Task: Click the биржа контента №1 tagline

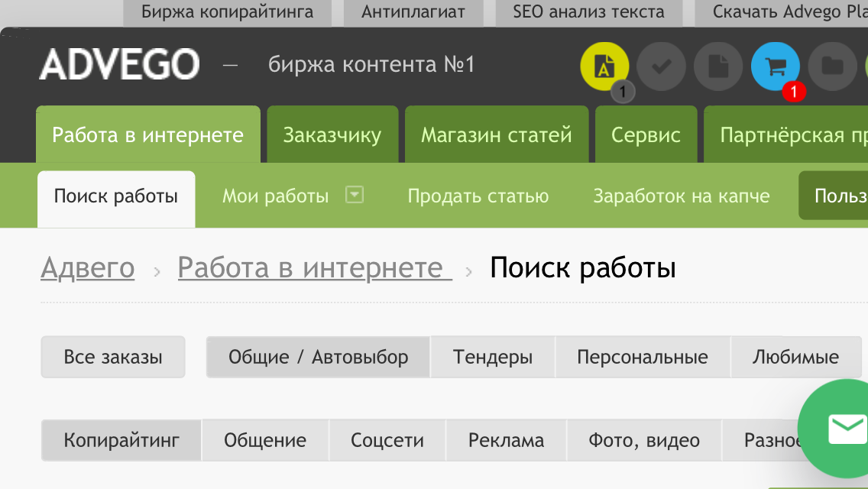Action: 371,65
